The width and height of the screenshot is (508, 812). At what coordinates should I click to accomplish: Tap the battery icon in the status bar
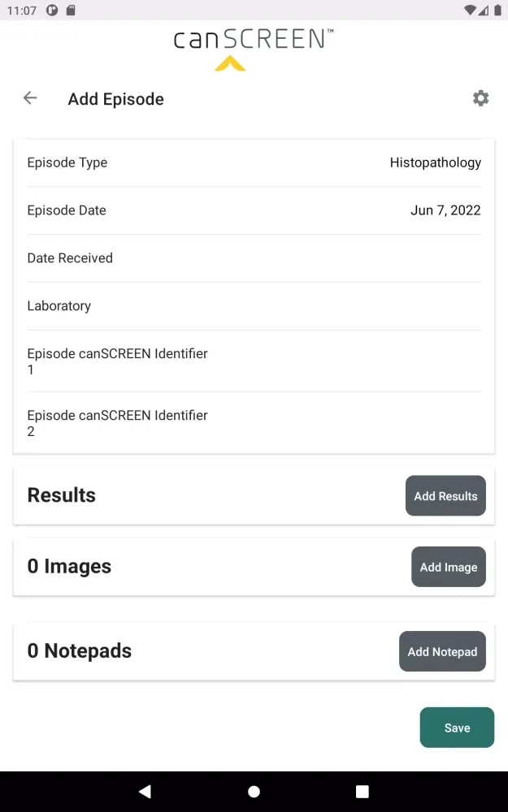point(499,11)
